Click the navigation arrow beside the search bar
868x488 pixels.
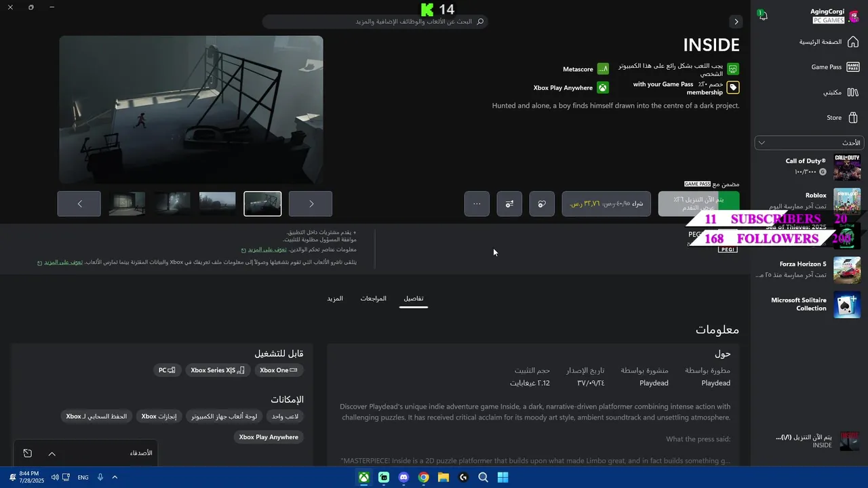736,22
